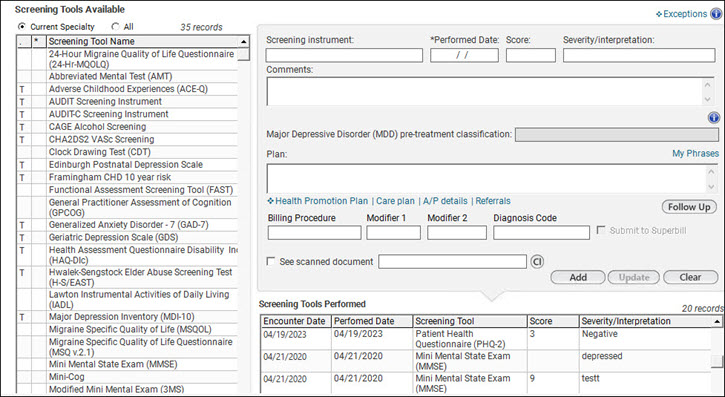Click the scanned document text field
Image resolution: width=725 pixels, height=397 pixels.
(452, 262)
